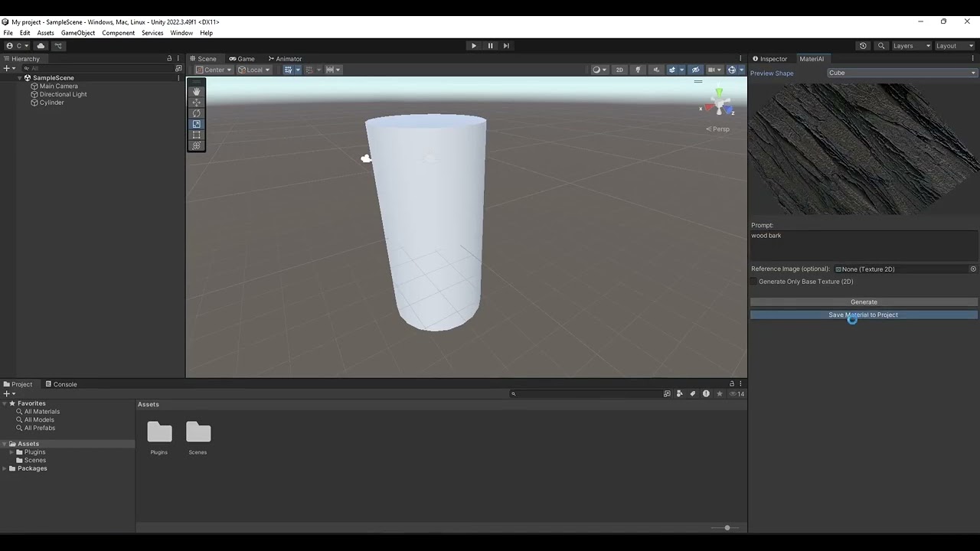The image size is (980, 551).
Task: Click the Plugins folder thumbnail
Action: tap(159, 433)
